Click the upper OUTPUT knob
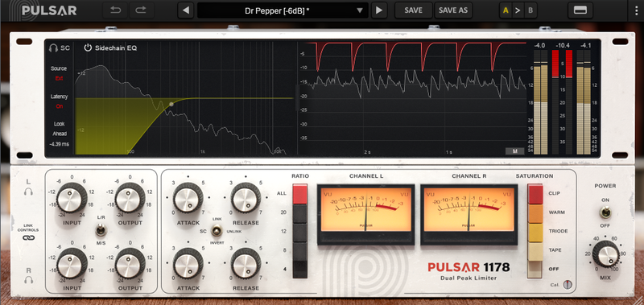The width and height of the screenshot is (644, 305). pos(130,198)
